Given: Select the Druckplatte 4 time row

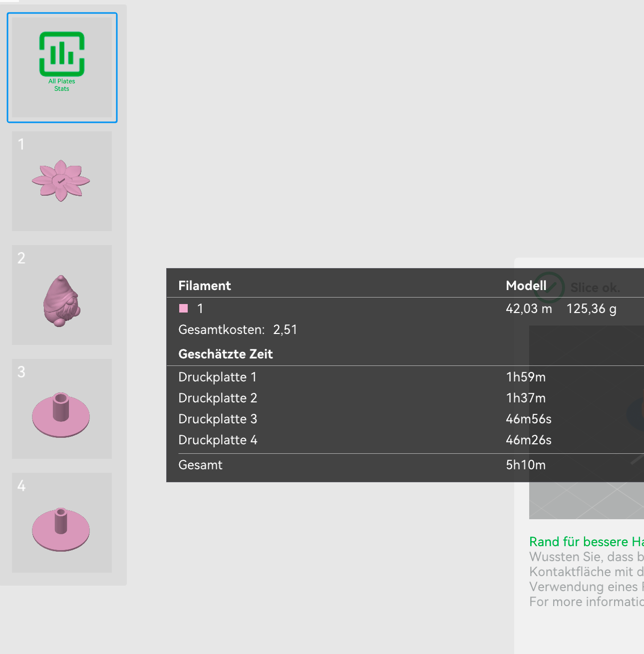Looking at the screenshot, I should [x=218, y=440].
